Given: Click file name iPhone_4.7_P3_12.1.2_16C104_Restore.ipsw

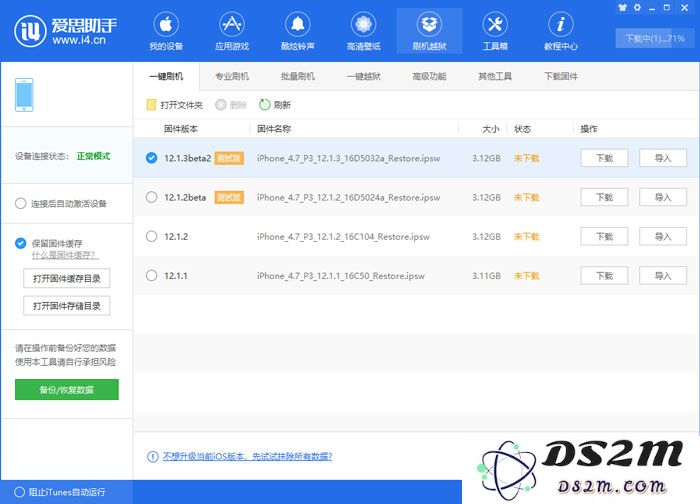Looking at the screenshot, I should 343,236.
